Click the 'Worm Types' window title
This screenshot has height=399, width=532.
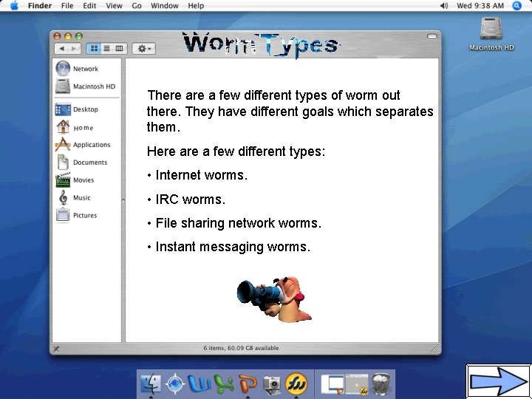point(261,45)
